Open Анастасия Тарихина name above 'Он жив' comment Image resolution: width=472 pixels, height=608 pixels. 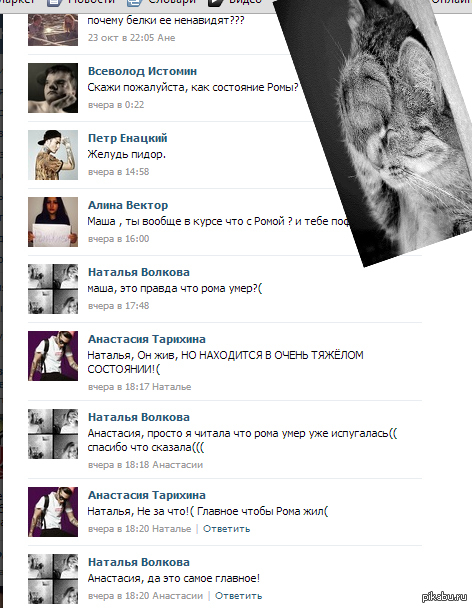tap(147, 339)
